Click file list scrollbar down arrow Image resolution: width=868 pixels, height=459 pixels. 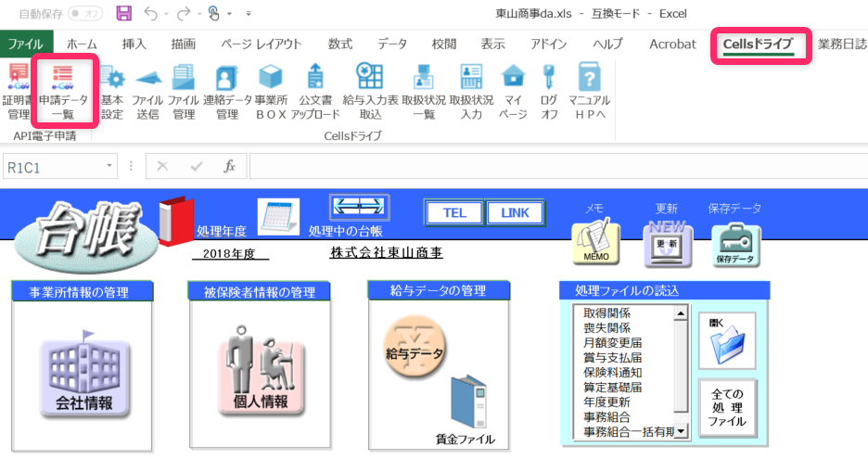(x=681, y=431)
